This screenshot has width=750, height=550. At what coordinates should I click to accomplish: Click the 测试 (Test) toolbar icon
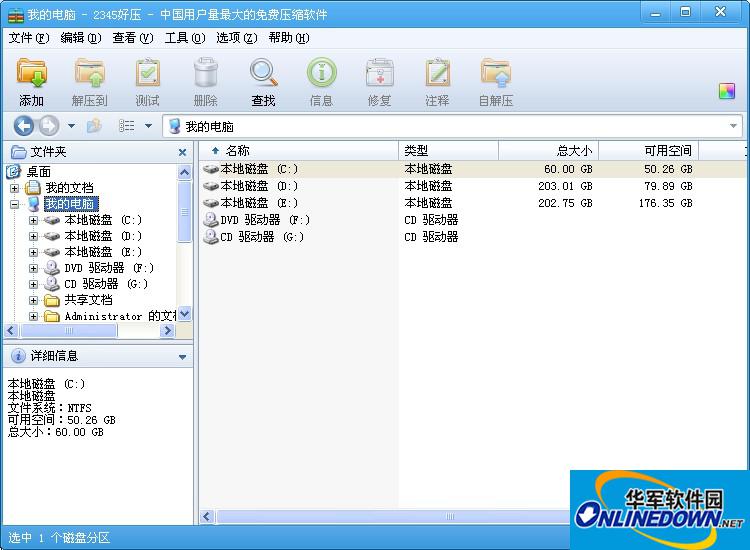pyautogui.click(x=147, y=74)
